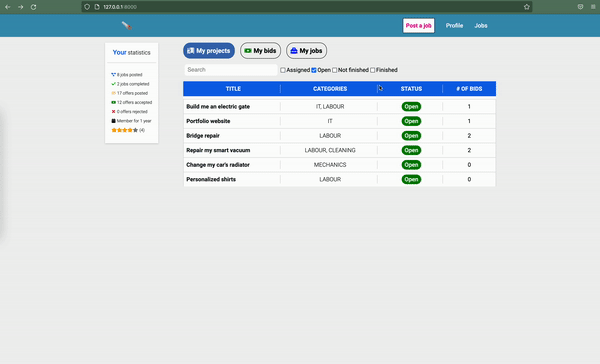Click the site logo in the header

pyautogui.click(x=127, y=26)
